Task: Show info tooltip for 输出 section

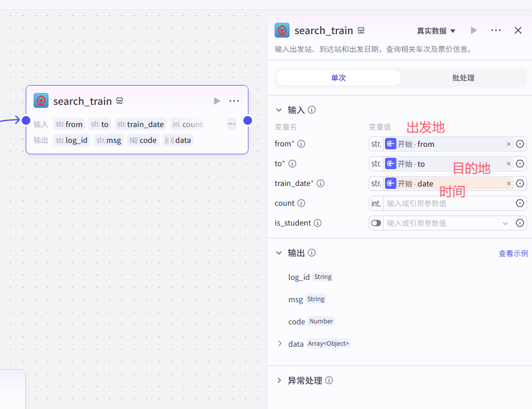Action: 311,253
